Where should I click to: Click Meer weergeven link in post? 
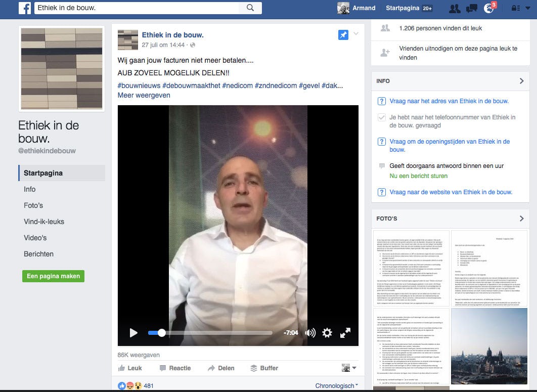click(x=144, y=95)
